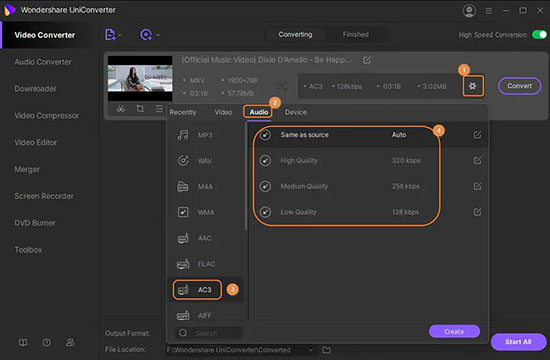This screenshot has height=360, width=550.
Task: Open the help question icon
Action: (47, 342)
